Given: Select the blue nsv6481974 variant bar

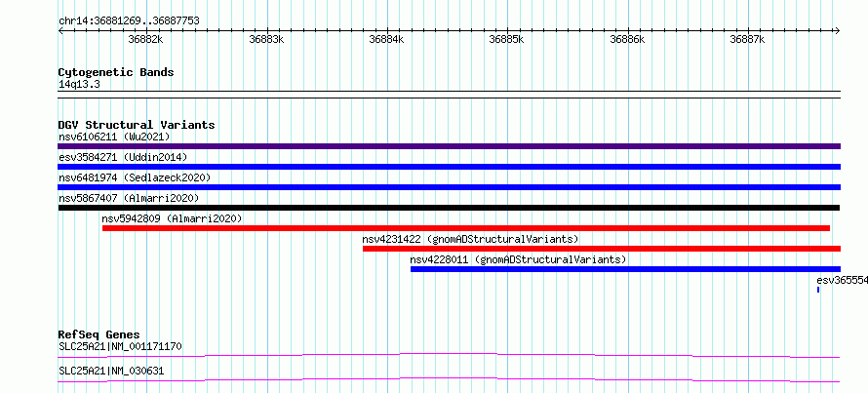Looking at the screenshot, I should [449, 187].
